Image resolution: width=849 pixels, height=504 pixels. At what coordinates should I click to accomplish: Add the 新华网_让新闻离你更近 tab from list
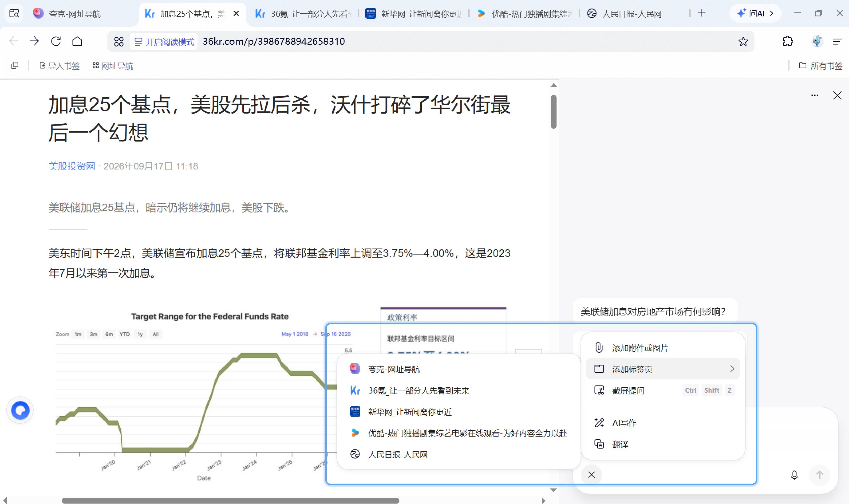pyautogui.click(x=459, y=412)
